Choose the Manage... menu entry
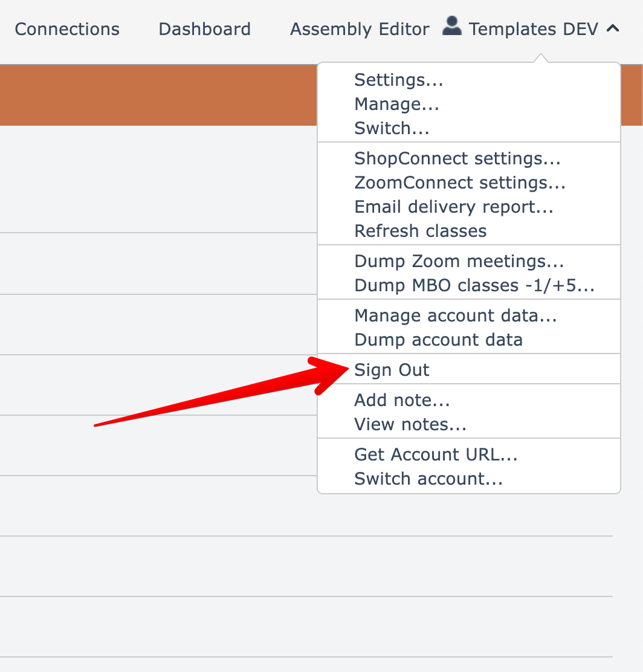Image resolution: width=643 pixels, height=672 pixels. point(396,104)
